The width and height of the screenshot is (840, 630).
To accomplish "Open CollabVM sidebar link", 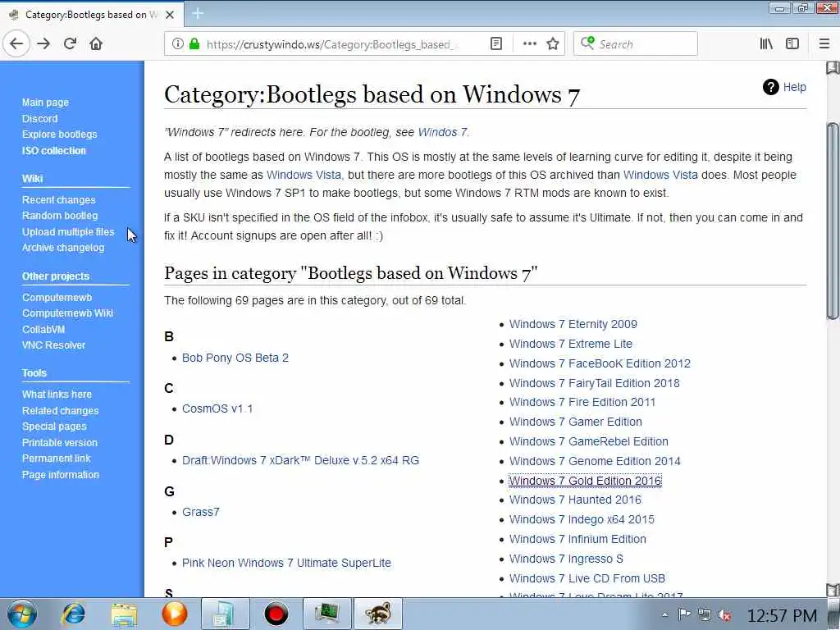I will 43,330.
